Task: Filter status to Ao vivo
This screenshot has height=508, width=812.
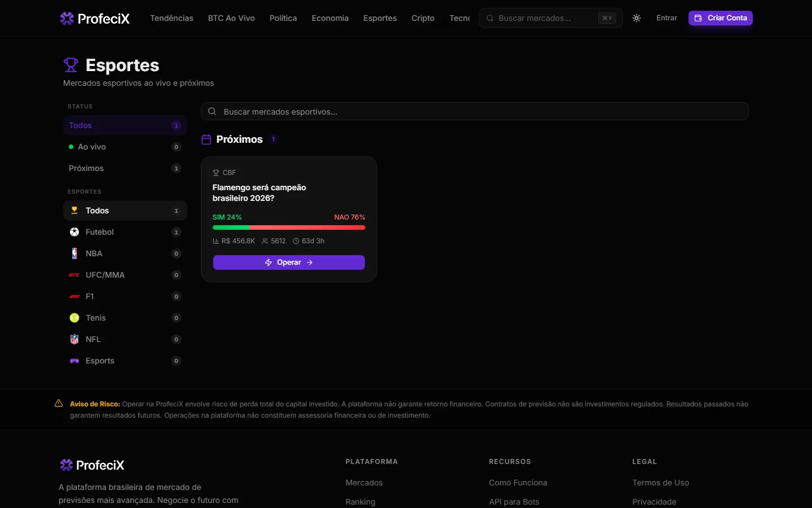Action: tap(125, 147)
